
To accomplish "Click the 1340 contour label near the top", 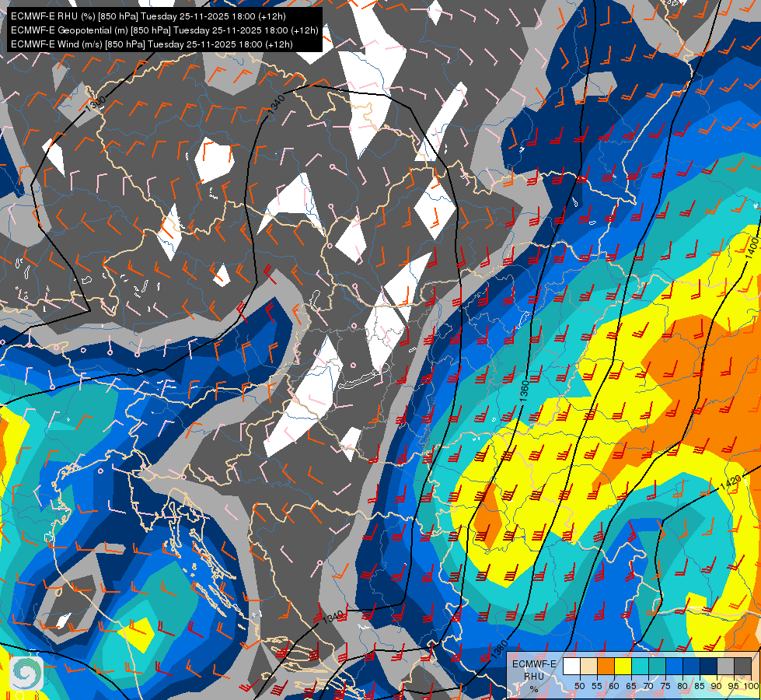I will 277,106.
